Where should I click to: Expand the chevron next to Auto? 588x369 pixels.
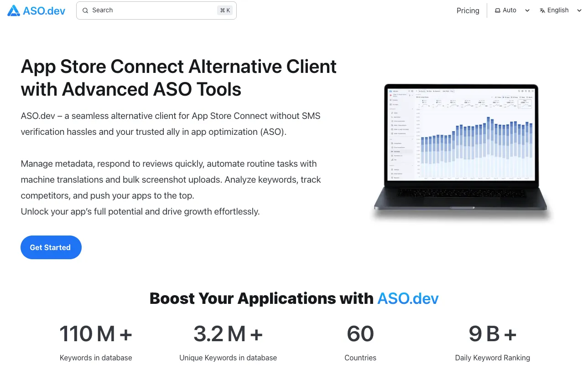click(527, 10)
